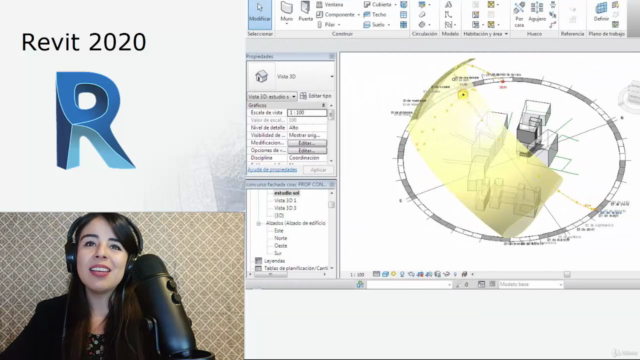Select the Ventana window tool
This screenshot has height=360, width=640.
point(330,4)
